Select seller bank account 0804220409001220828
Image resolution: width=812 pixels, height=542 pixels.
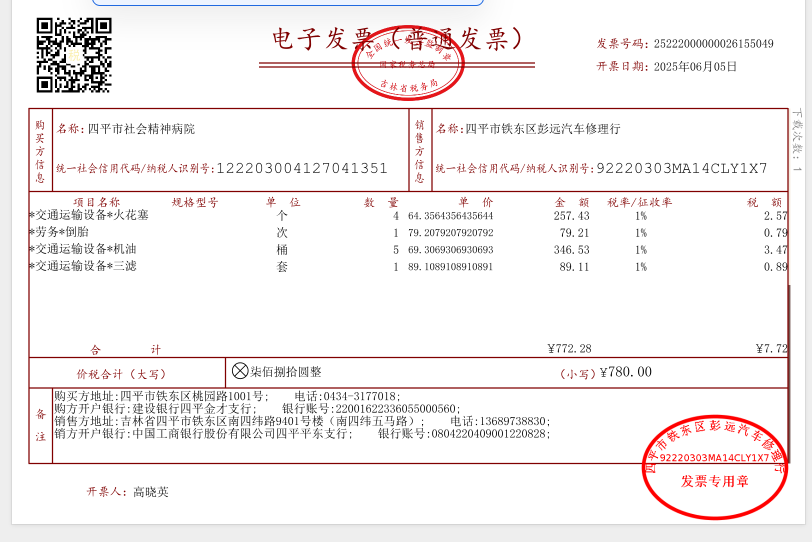(x=489, y=434)
